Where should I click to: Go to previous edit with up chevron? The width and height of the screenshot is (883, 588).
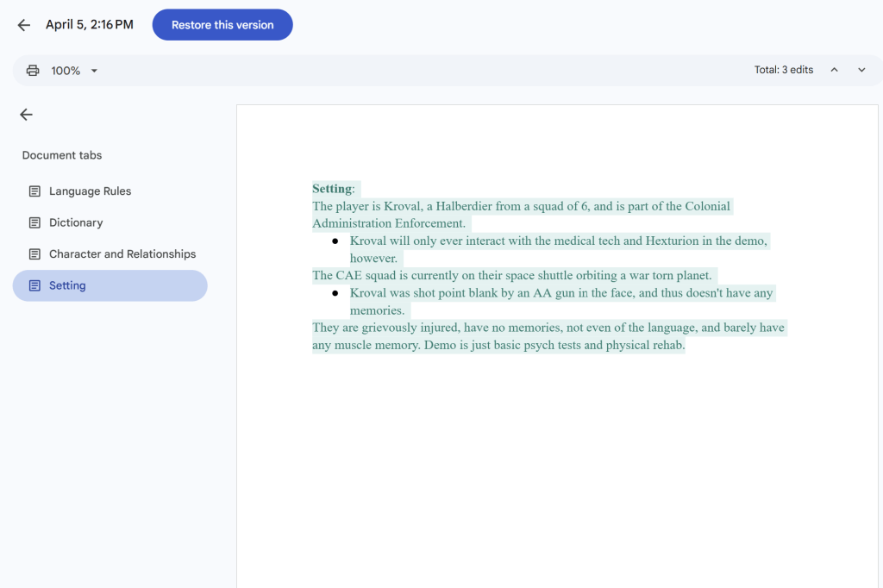click(x=834, y=70)
